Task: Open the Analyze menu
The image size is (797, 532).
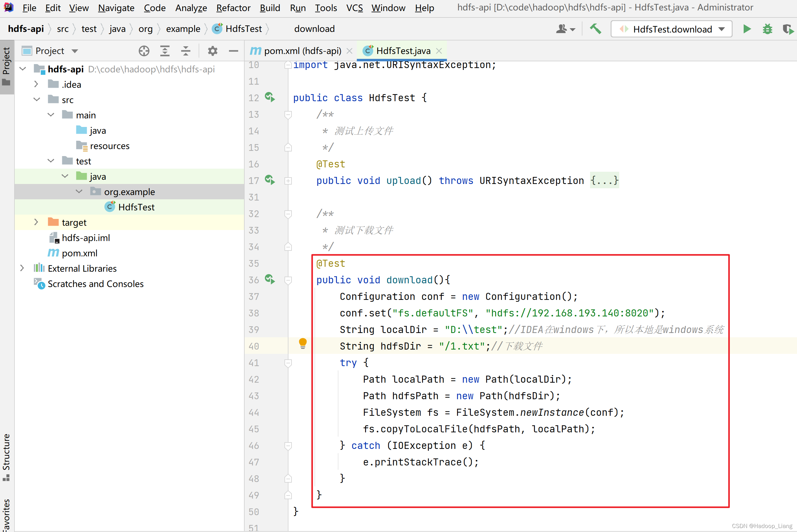Action: pyautogui.click(x=191, y=8)
